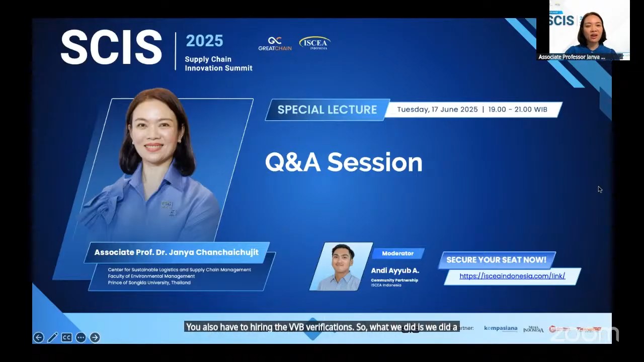The image size is (644, 362).
Task: Click the Kompasiana partner logo
Action: (500, 328)
